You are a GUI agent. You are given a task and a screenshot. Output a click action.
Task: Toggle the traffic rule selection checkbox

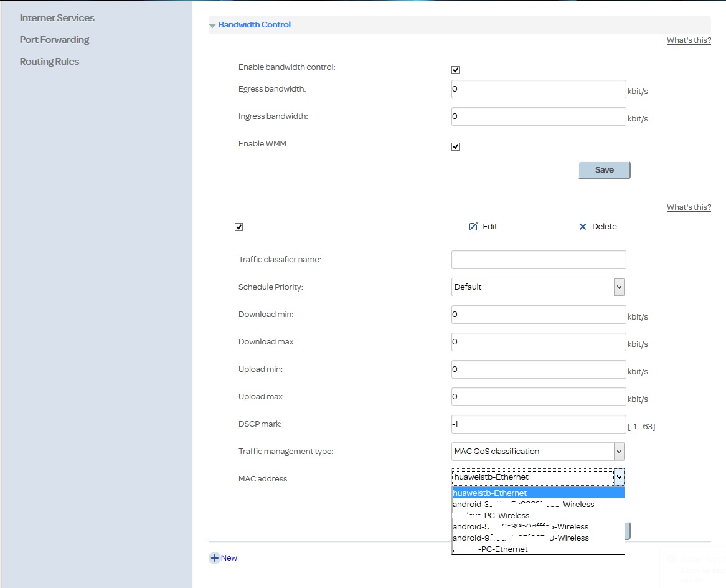pyautogui.click(x=238, y=227)
